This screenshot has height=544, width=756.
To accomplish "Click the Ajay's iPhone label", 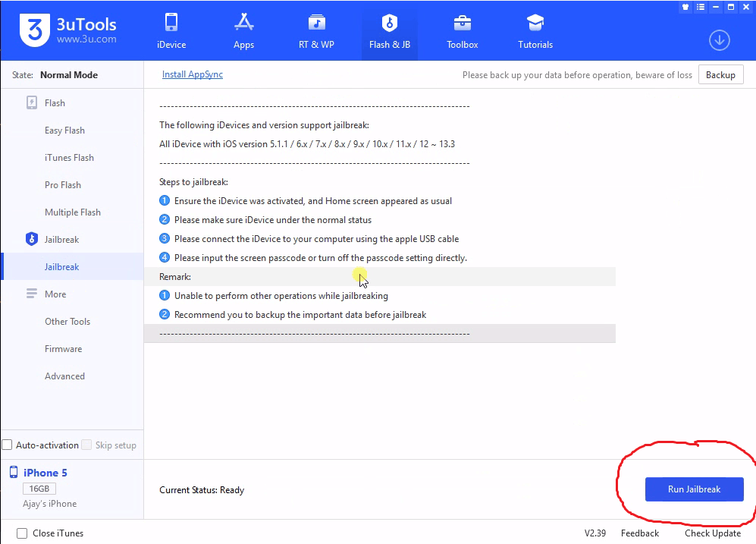I will [49, 504].
